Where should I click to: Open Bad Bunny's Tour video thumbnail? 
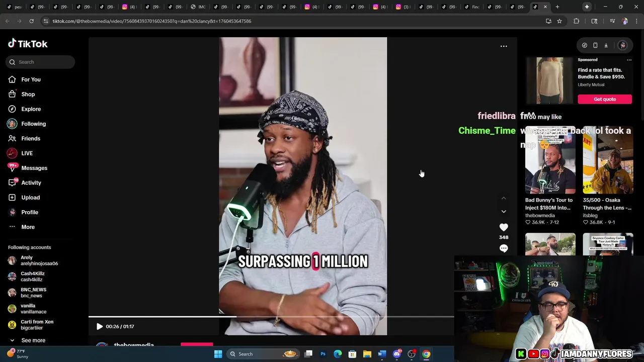(550, 160)
